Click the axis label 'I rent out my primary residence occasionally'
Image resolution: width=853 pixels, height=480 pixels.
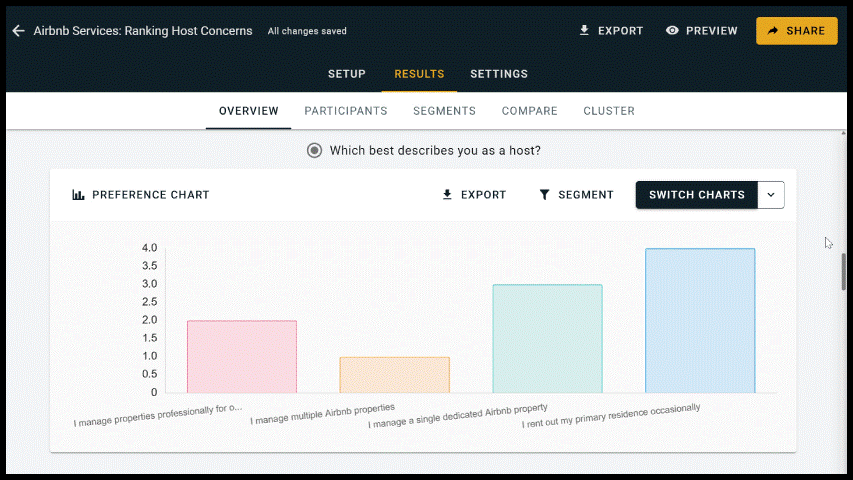pyautogui.click(x=611, y=416)
